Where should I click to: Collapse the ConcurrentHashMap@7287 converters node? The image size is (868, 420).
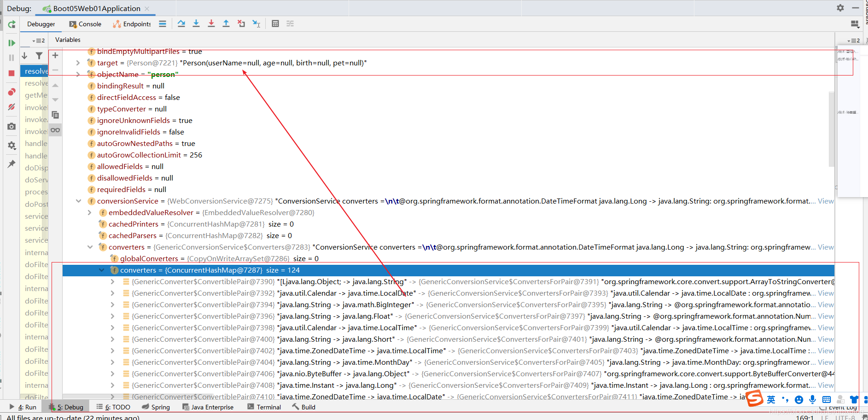tap(101, 270)
